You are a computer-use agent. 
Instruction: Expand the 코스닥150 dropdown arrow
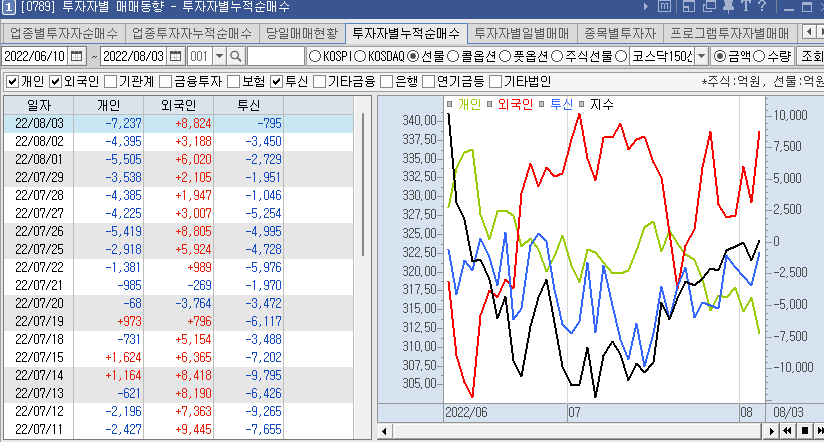click(x=701, y=56)
